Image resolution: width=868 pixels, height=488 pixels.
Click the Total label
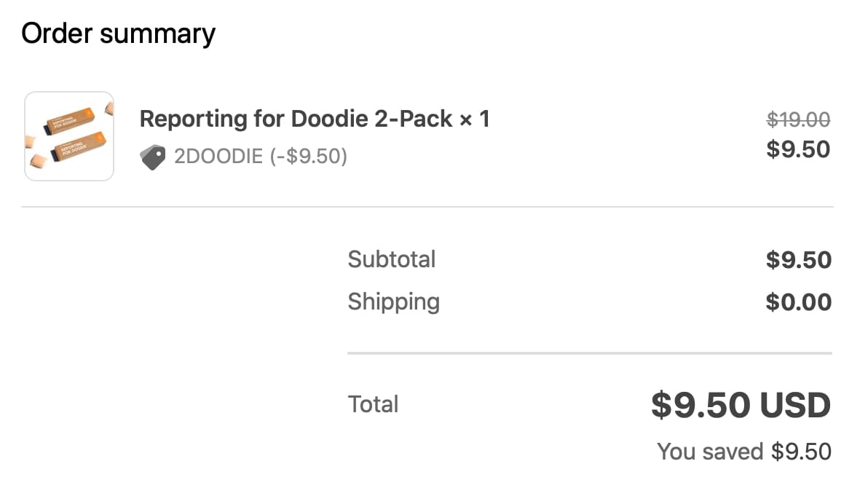coord(373,404)
